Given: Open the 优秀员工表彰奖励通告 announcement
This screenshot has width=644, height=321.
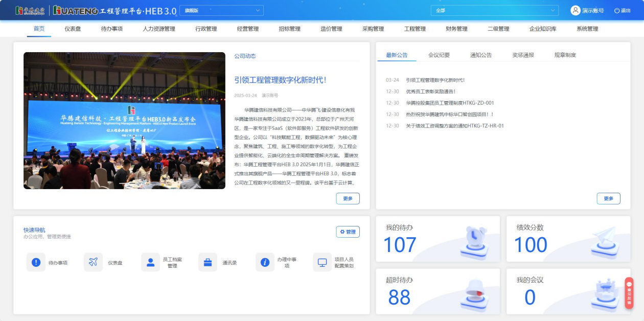Looking at the screenshot, I should (430, 91).
